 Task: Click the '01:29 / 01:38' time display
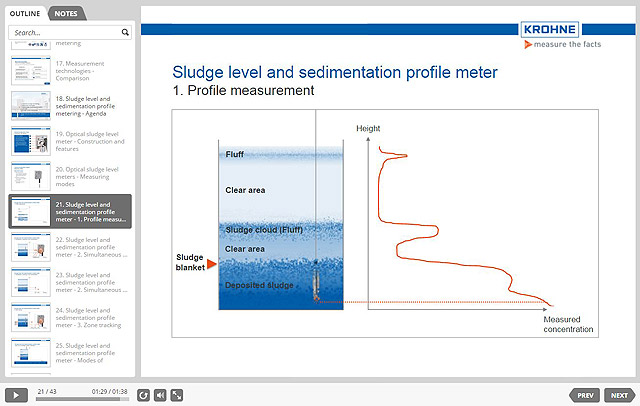pos(109,391)
